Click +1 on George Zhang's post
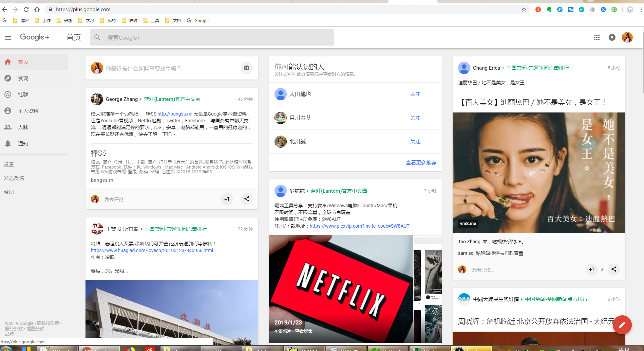This screenshot has width=644, height=351. coord(227,199)
